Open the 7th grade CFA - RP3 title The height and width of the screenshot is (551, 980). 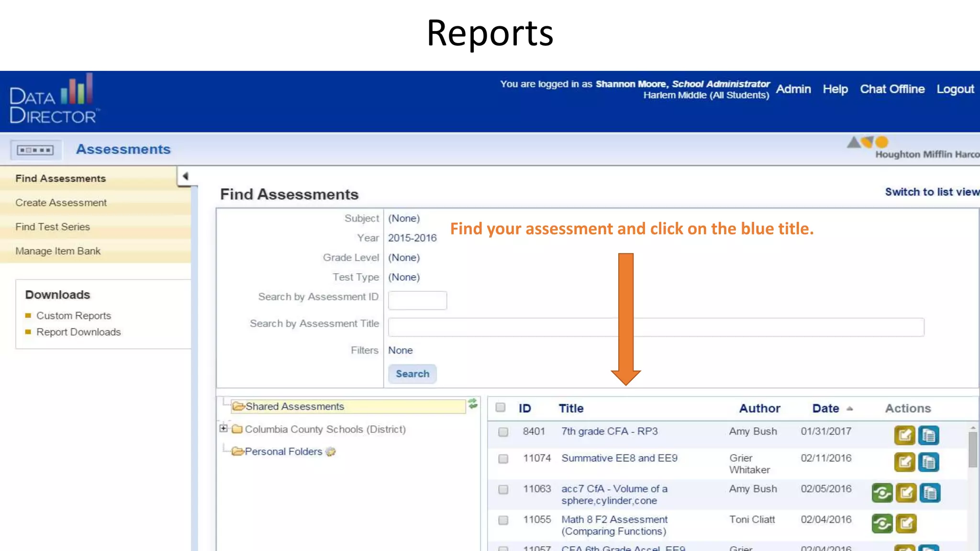(610, 431)
